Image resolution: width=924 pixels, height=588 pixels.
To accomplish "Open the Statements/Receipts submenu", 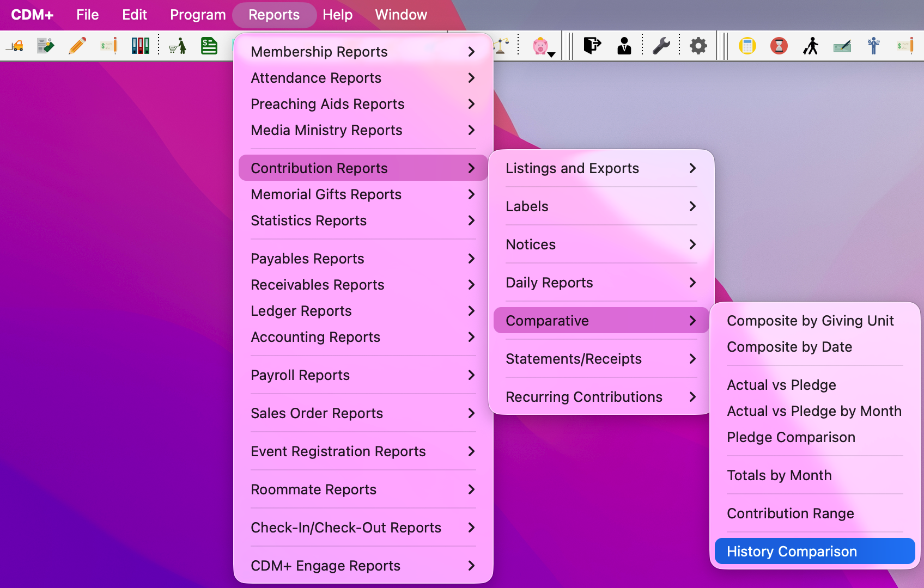I will 601,359.
